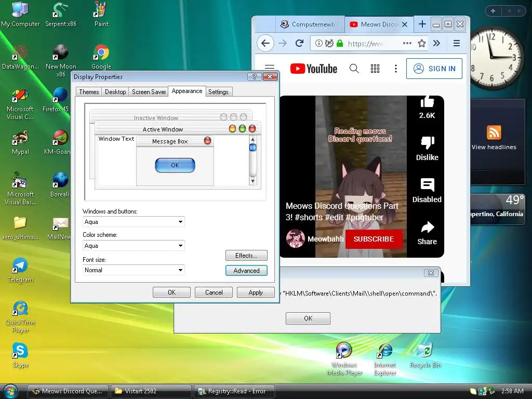Click the preview Message Box OK button
This screenshot has height=399, width=532.
tap(175, 165)
